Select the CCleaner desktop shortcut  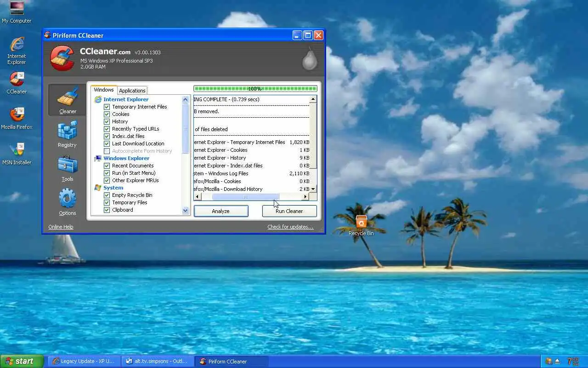17,83
